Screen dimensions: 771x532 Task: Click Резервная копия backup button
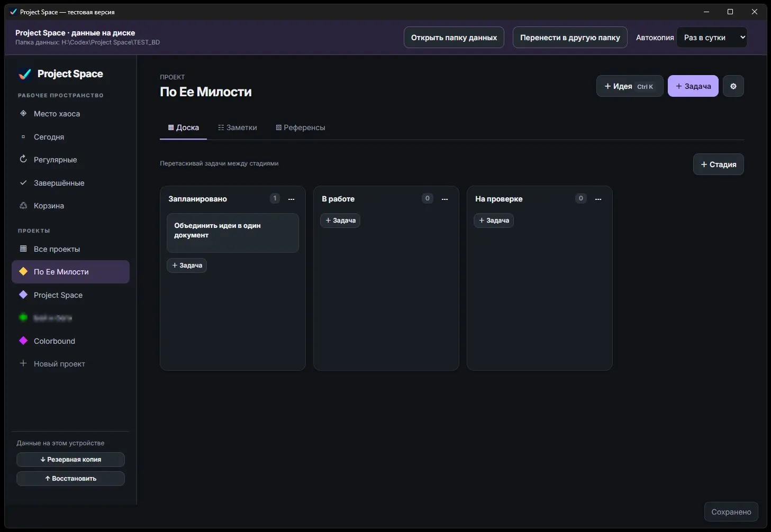point(70,460)
